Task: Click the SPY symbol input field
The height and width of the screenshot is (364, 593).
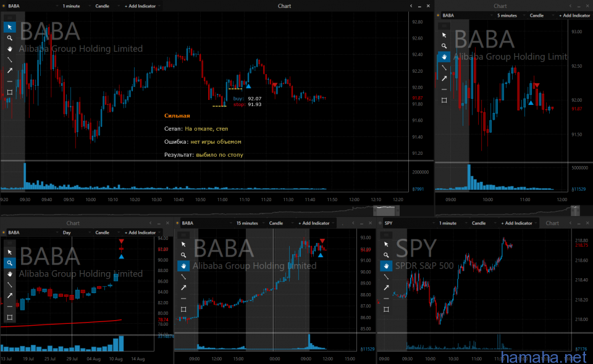Action: pyautogui.click(x=402, y=223)
